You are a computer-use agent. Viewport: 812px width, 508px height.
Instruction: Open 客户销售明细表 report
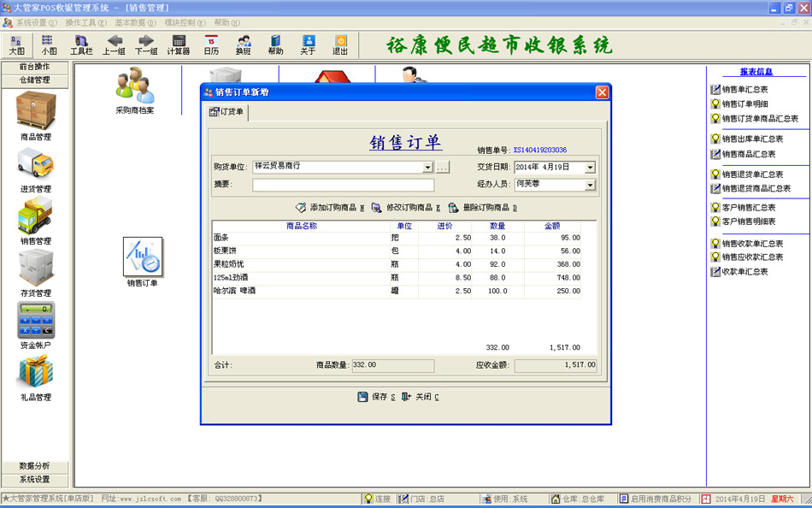pyautogui.click(x=743, y=222)
